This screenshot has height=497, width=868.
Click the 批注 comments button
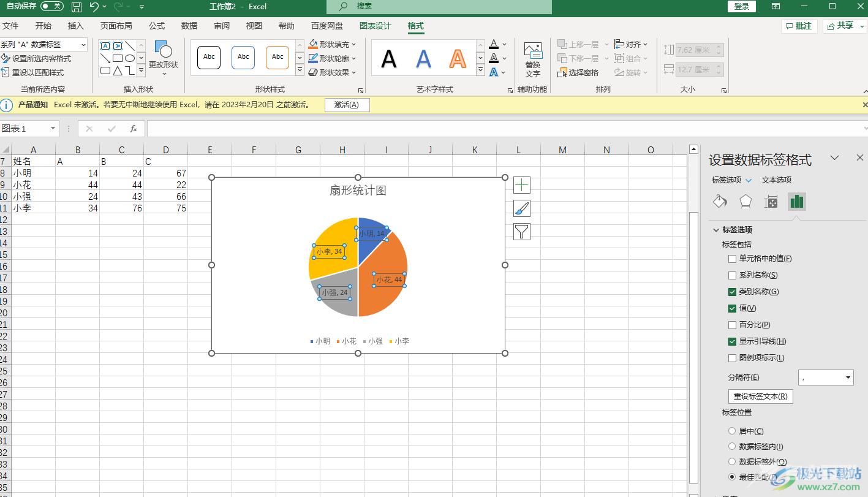(x=799, y=26)
